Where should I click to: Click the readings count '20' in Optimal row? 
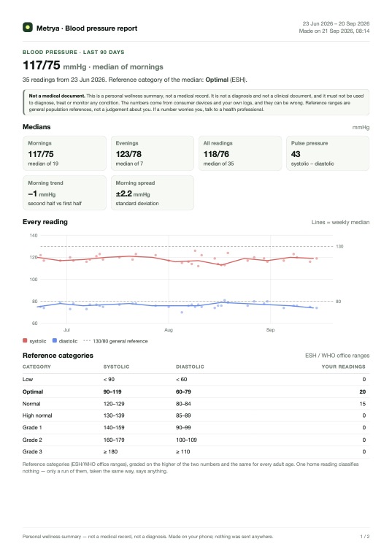click(363, 392)
